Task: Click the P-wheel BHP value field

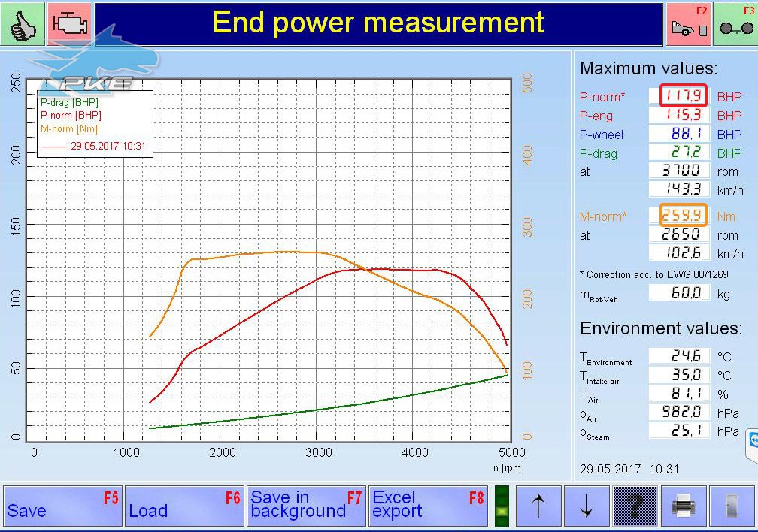Action: (x=679, y=133)
